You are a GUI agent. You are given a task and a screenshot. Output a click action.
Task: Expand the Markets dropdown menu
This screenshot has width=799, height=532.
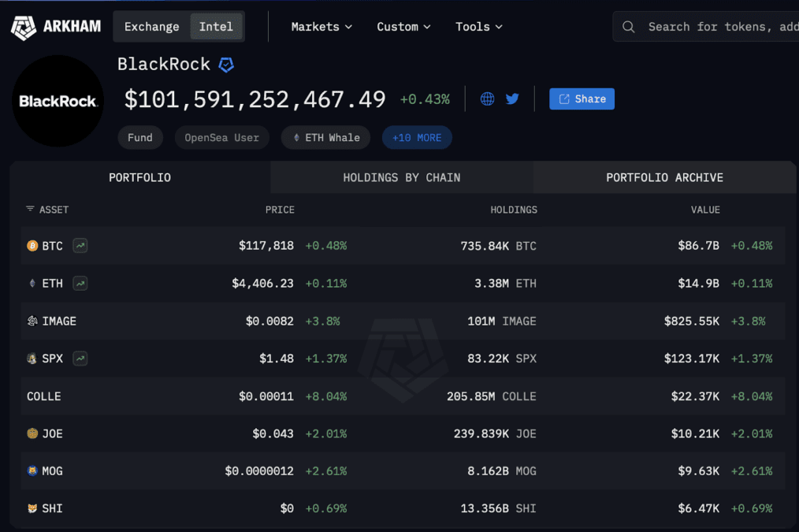click(x=321, y=27)
